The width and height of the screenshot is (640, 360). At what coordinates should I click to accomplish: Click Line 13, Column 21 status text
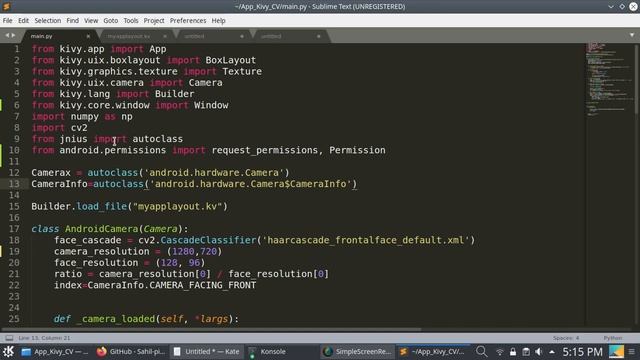tap(44, 338)
